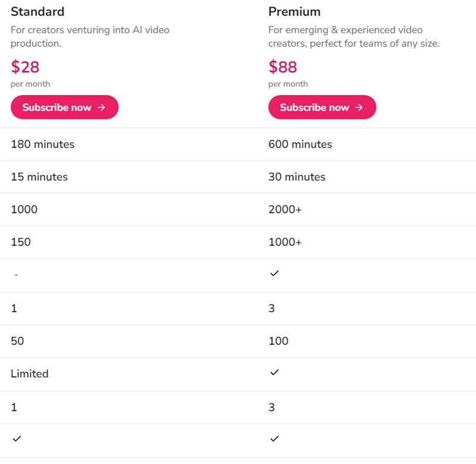Click the Premium checkmark opposite the Limited cell
Screen dimensions: 476x464
(274, 373)
